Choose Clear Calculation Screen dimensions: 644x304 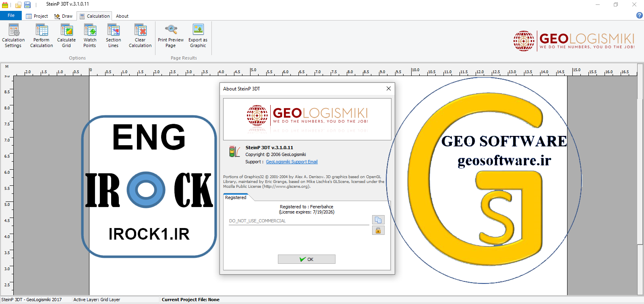[x=140, y=35]
